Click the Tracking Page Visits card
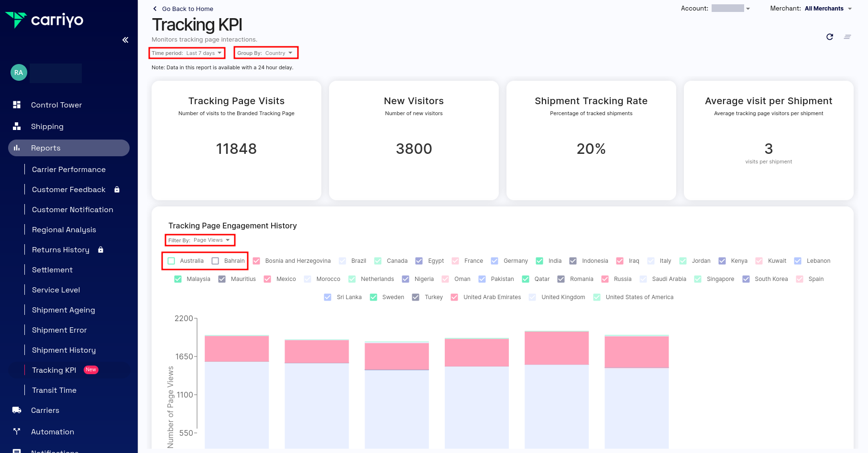Screen dimensions: 868x453 click(236, 140)
